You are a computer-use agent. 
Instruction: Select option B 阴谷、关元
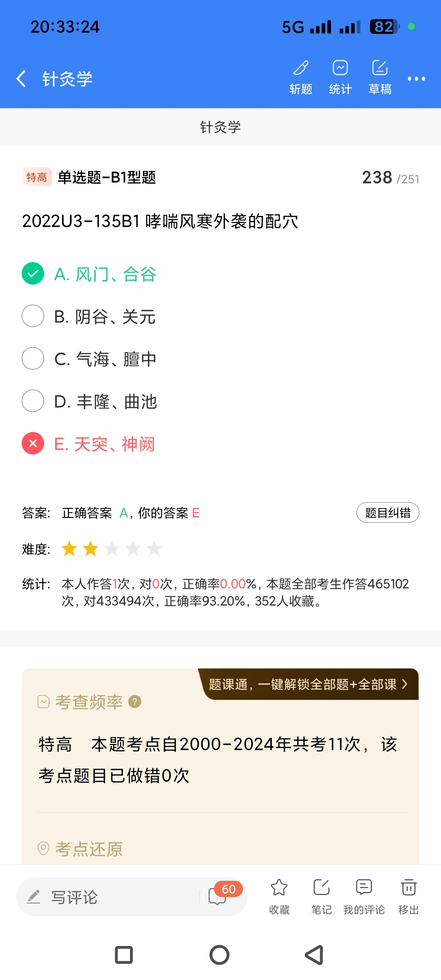point(33,316)
